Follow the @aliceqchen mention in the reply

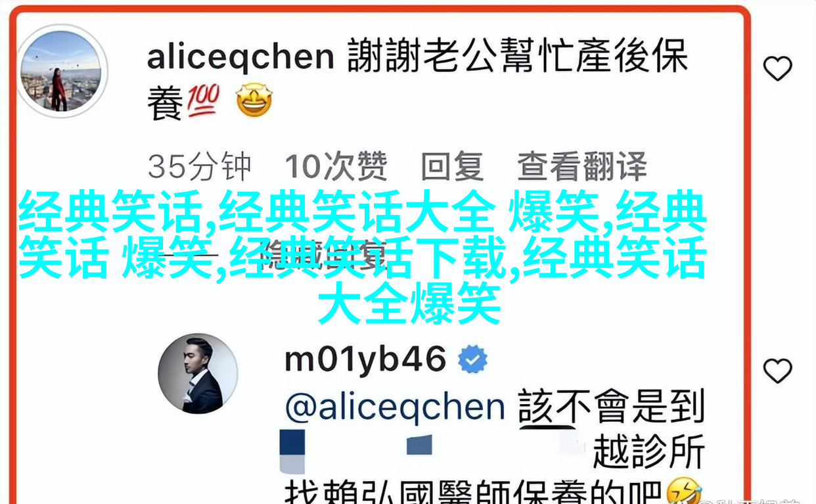coord(394,407)
